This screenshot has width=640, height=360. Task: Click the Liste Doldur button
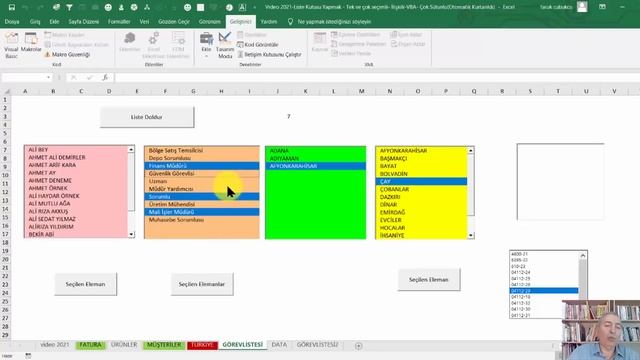tap(147, 117)
